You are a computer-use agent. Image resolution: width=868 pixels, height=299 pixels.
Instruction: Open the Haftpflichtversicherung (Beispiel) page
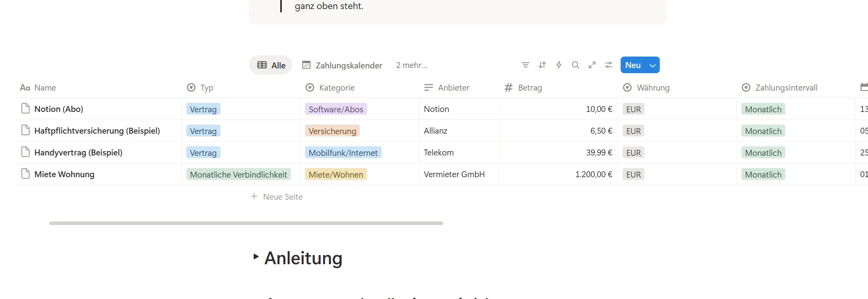(x=97, y=131)
